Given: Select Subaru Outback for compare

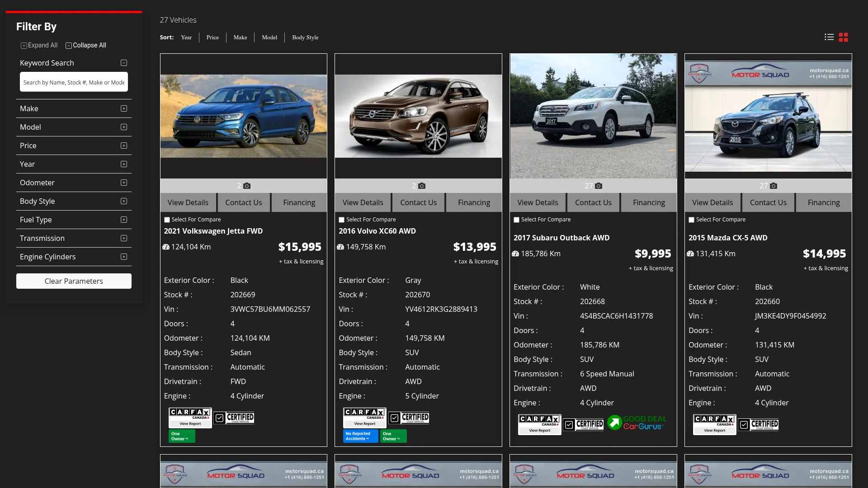Looking at the screenshot, I should tap(516, 220).
